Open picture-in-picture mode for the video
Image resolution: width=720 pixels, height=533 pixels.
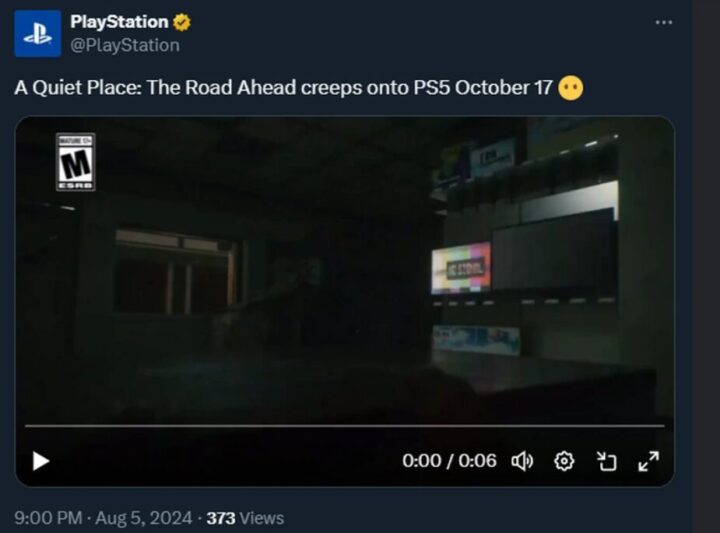click(607, 461)
